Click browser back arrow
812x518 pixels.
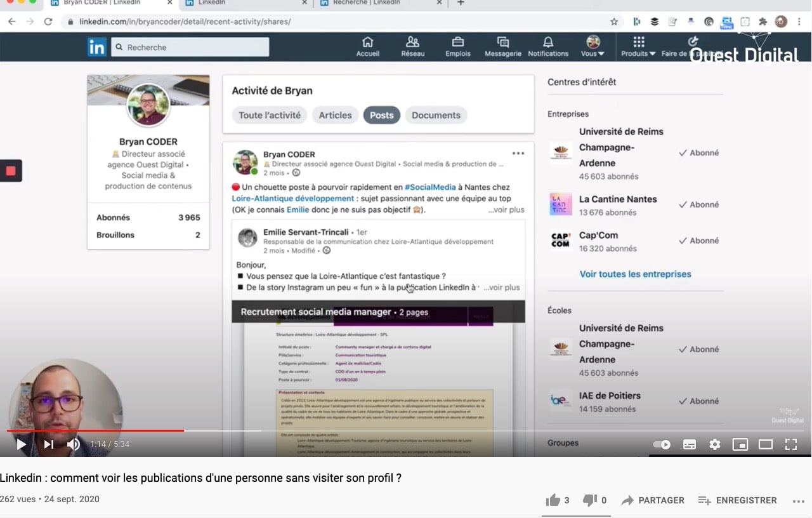[x=12, y=22]
